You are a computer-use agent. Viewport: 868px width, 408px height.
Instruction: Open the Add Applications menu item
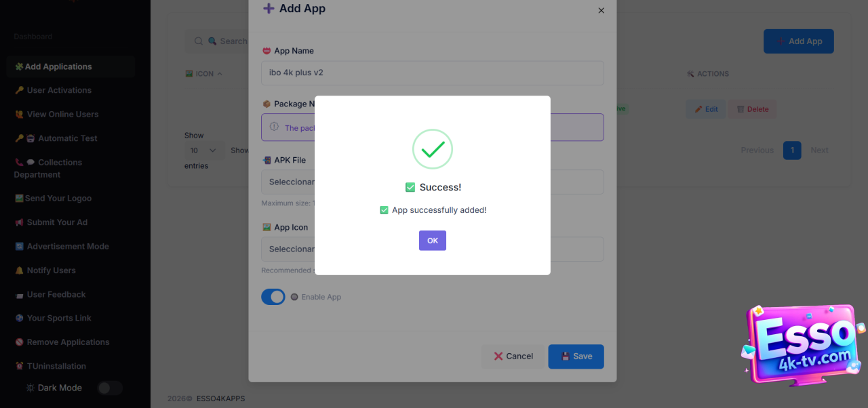[x=58, y=66]
